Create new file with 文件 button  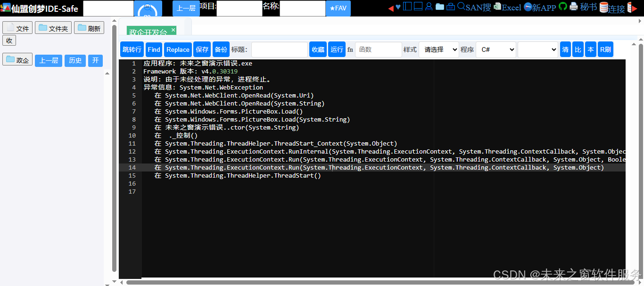(17, 28)
